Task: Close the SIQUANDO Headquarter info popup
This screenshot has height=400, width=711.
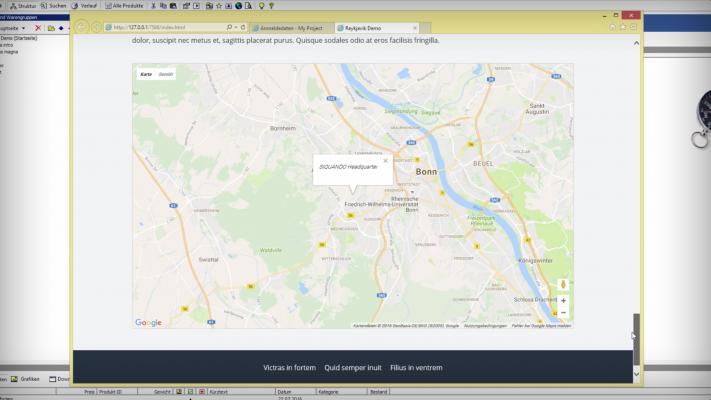Action: tap(385, 160)
